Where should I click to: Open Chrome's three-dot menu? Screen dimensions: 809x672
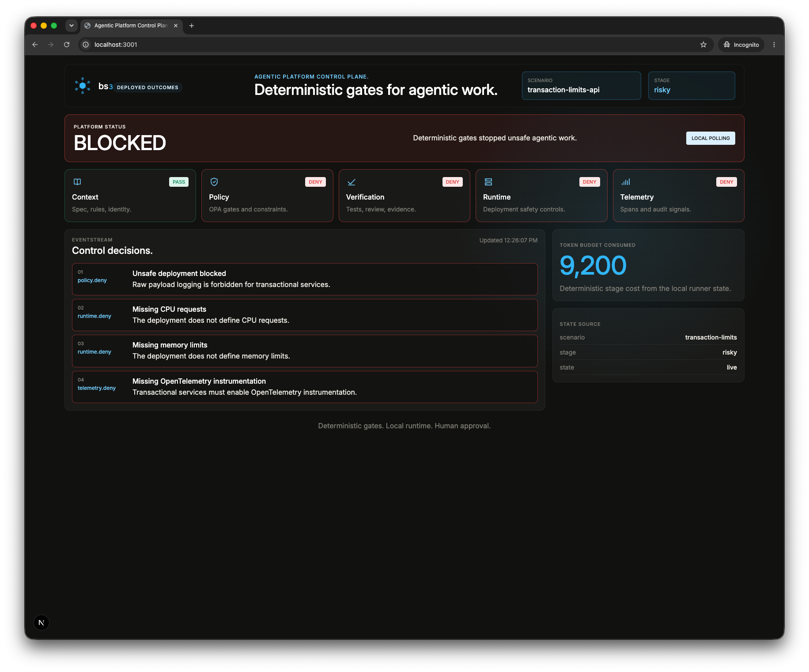coord(774,45)
